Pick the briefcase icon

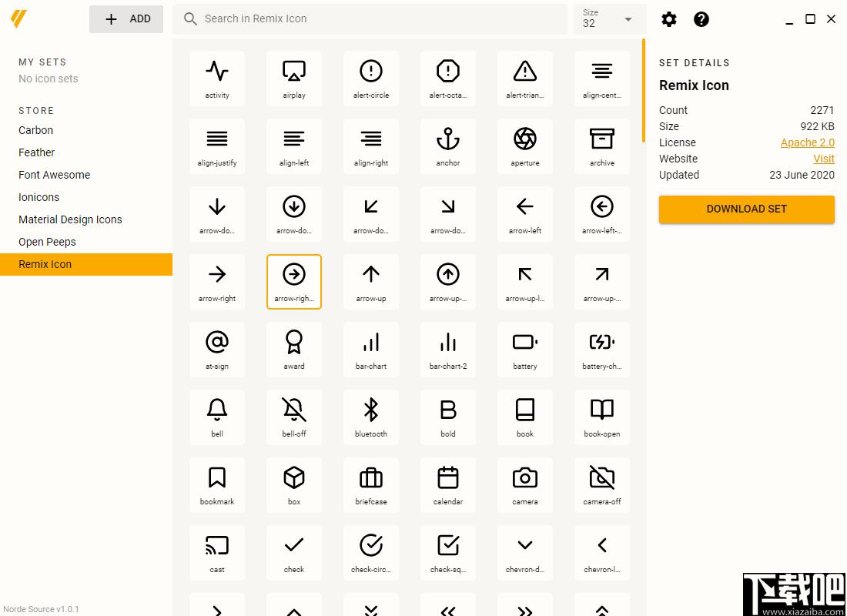[x=371, y=485]
